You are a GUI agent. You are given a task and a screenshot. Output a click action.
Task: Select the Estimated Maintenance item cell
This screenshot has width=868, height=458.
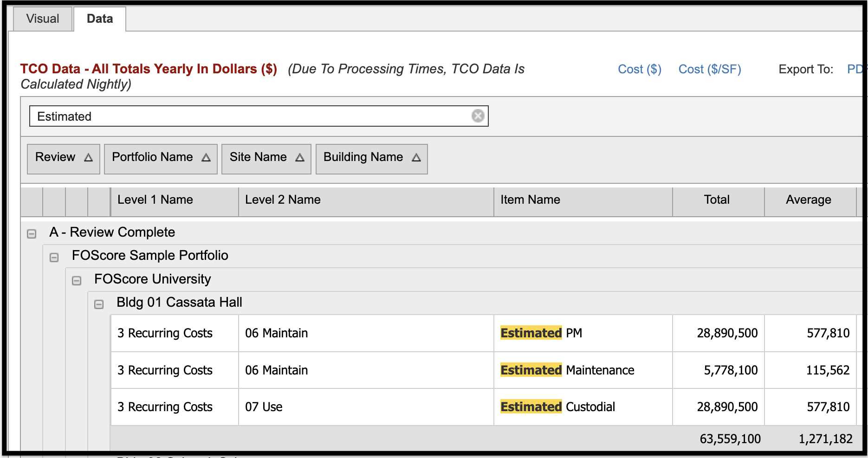(x=583, y=370)
